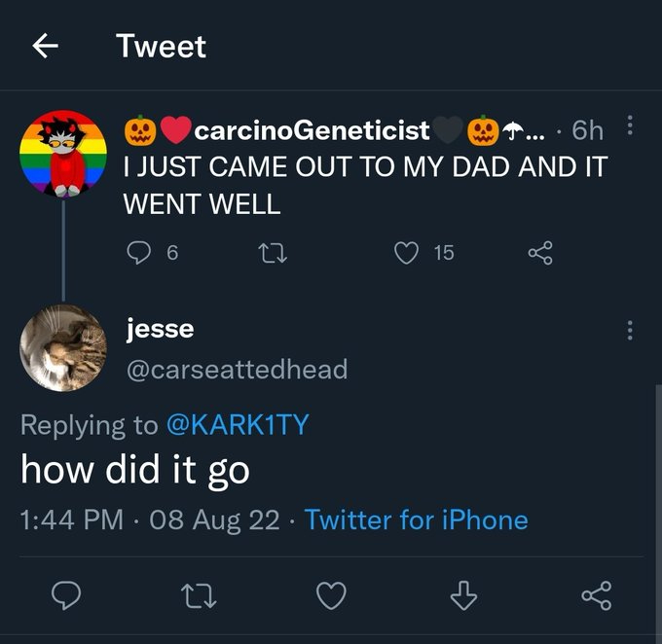This screenshot has height=644, width=662.
Task: Click the "Tweet" header title
Action: pyautogui.click(x=161, y=46)
